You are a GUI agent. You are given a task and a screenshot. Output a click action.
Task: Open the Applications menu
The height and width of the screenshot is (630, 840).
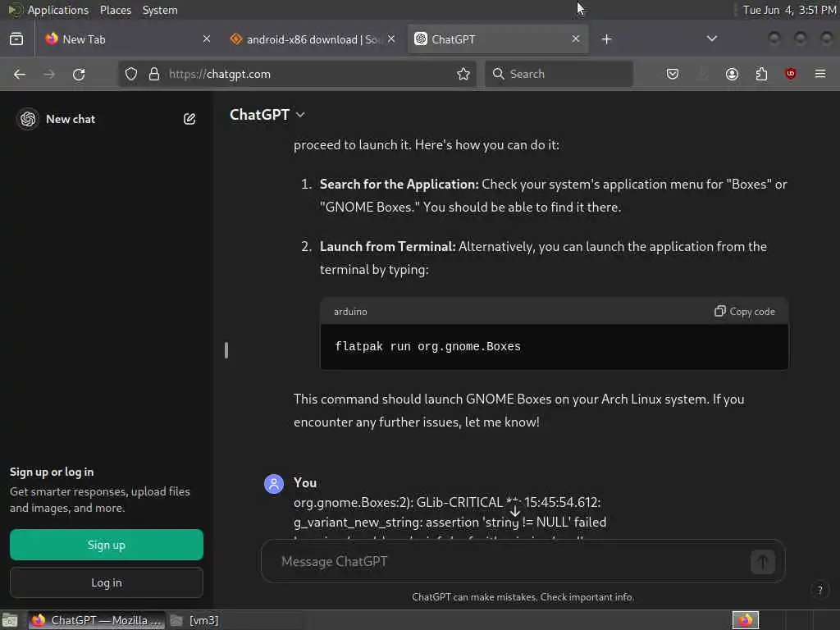[58, 10]
